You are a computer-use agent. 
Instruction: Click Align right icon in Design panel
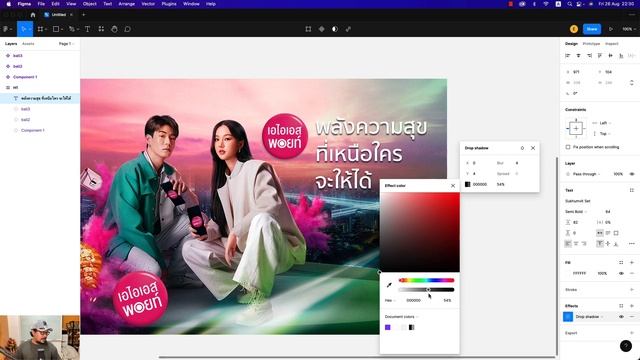589,56
